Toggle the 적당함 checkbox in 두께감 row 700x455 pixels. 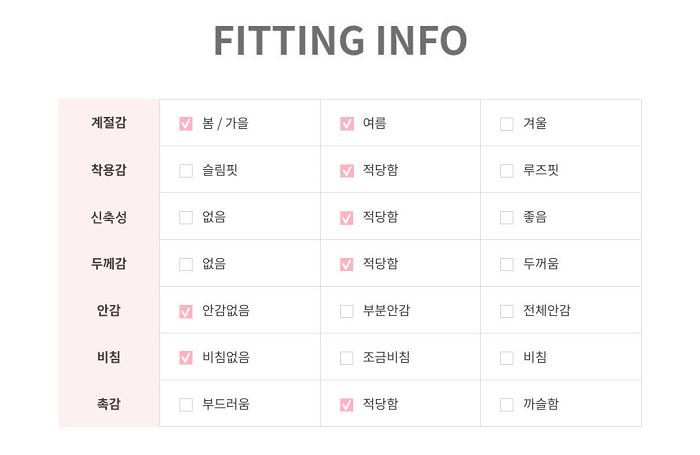click(x=346, y=264)
